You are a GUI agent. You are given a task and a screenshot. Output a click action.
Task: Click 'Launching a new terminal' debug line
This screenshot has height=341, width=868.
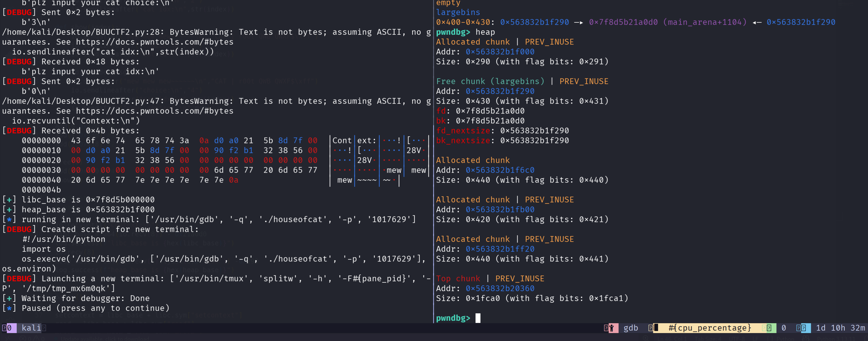pos(216,279)
